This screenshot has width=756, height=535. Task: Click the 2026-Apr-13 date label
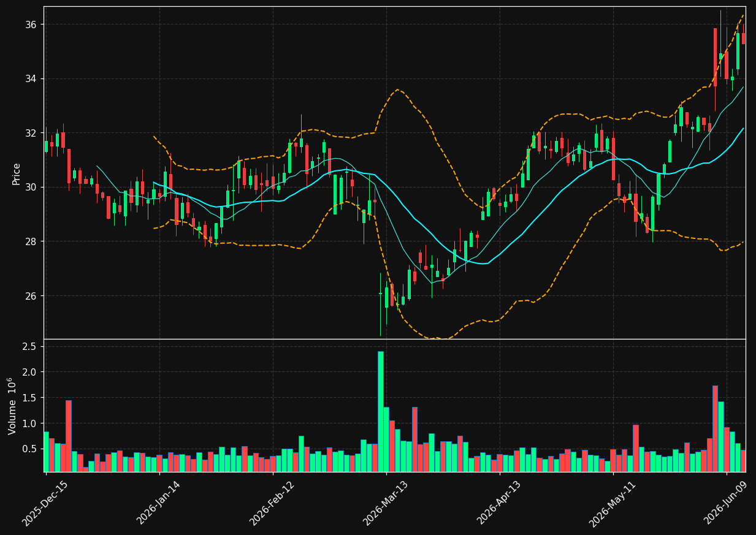pos(498,503)
